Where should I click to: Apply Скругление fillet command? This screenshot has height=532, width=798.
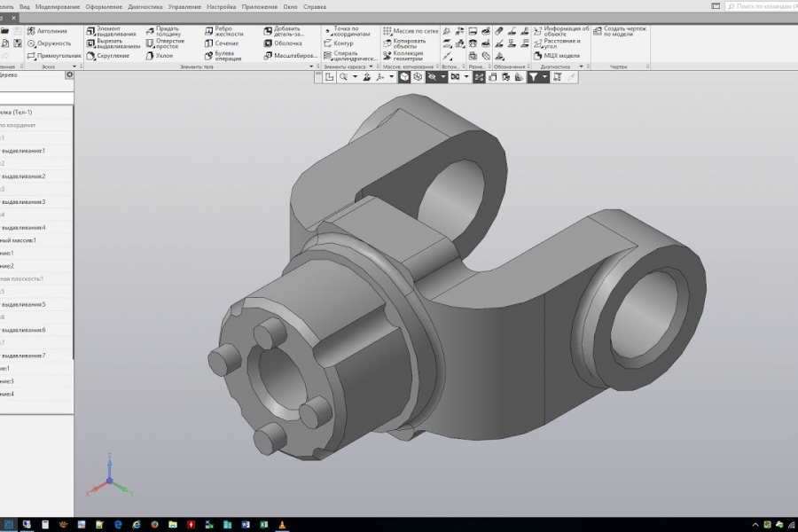pos(108,56)
